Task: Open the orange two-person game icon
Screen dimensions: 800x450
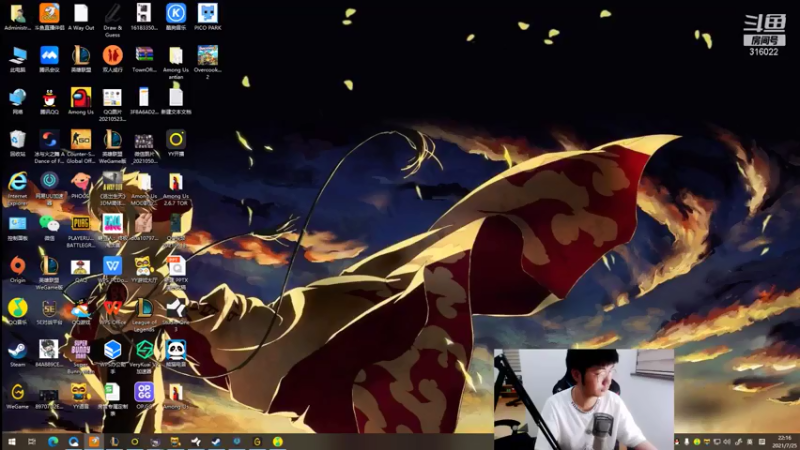Action: click(x=112, y=56)
